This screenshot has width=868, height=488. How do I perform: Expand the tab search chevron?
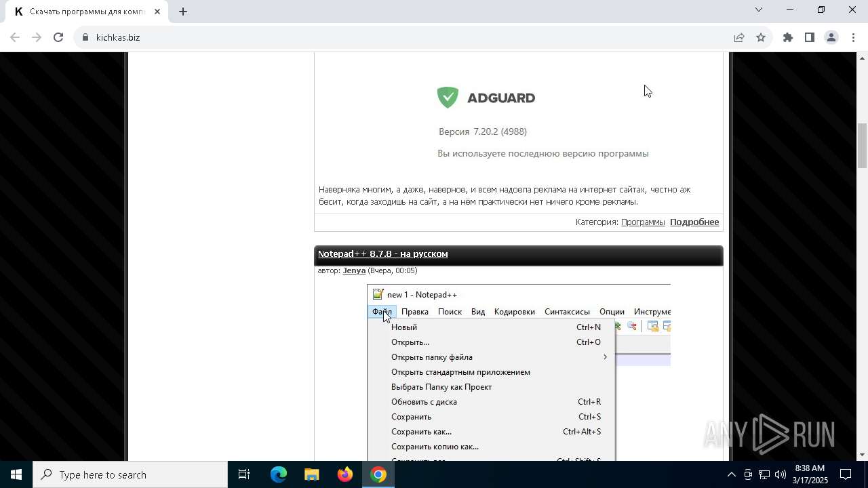[759, 9]
